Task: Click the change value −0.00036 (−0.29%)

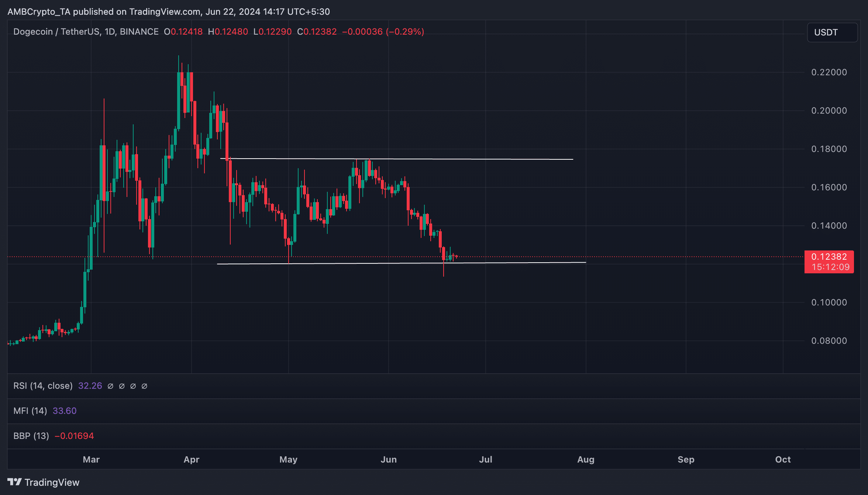Action: point(383,32)
